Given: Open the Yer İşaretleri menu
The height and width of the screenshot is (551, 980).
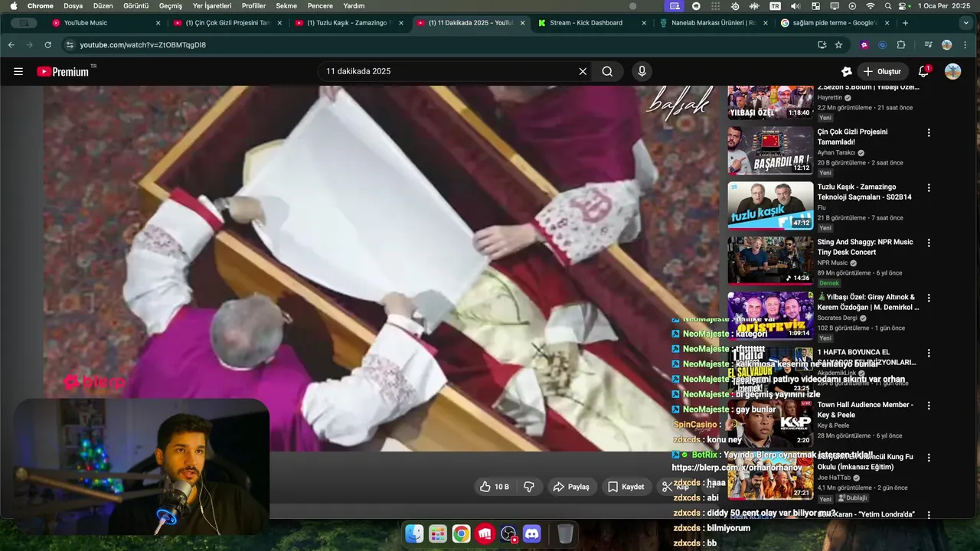Looking at the screenshot, I should 212,6.
